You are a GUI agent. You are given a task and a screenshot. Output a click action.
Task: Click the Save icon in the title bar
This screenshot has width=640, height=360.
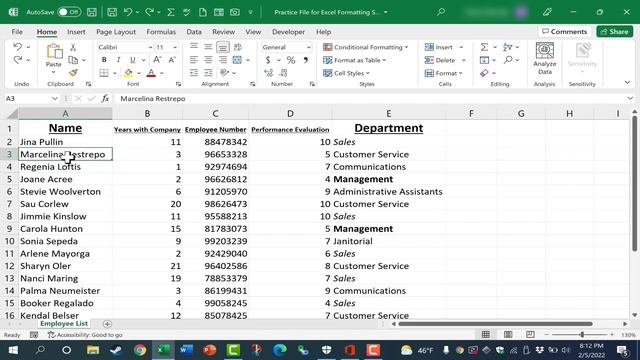(92, 12)
